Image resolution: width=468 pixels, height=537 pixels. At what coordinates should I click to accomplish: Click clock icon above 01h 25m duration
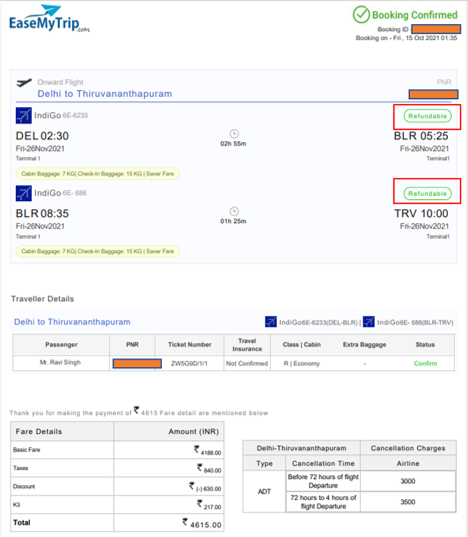[234, 211]
